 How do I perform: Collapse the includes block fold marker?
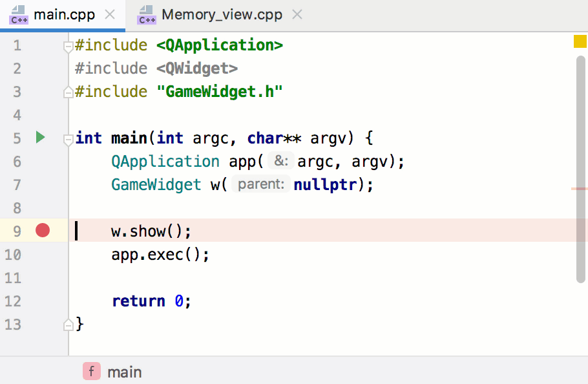tap(67, 46)
